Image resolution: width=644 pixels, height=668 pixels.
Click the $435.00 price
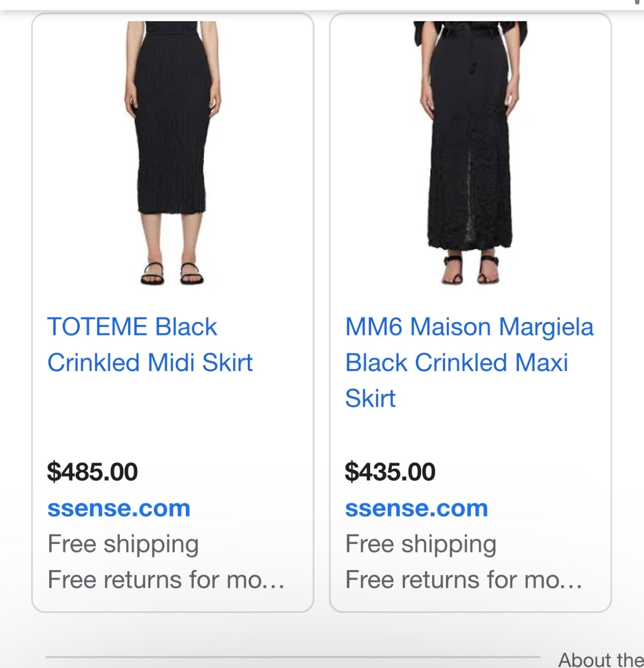(x=390, y=472)
